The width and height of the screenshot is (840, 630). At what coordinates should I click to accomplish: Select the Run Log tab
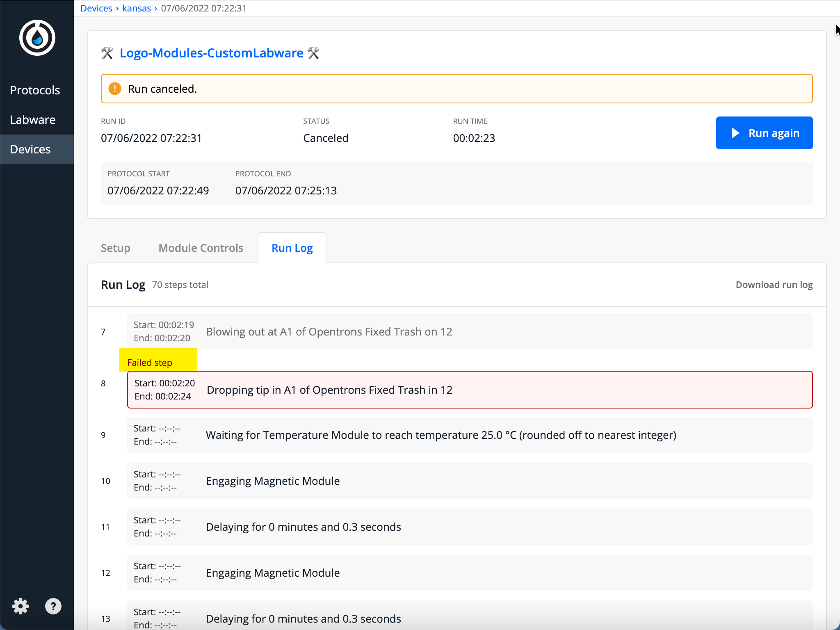click(x=292, y=248)
